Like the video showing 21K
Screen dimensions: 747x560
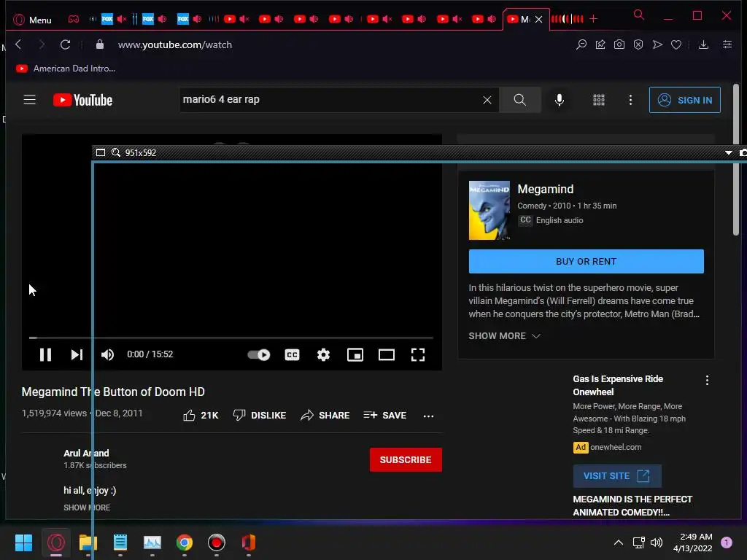tap(201, 415)
